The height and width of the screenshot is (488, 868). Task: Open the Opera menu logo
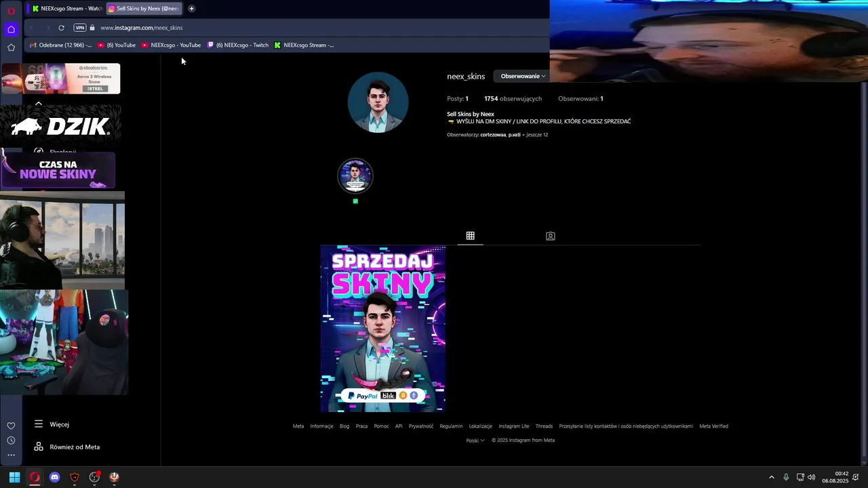click(x=11, y=10)
